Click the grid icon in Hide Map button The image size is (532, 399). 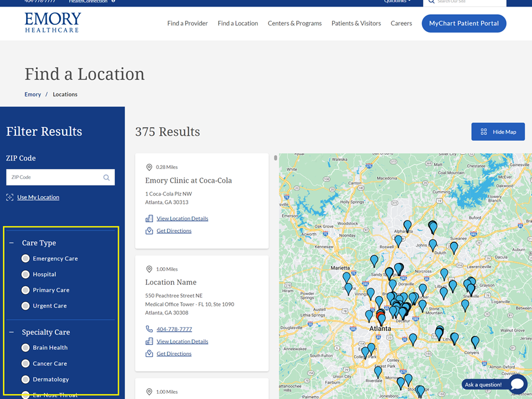[484, 132]
